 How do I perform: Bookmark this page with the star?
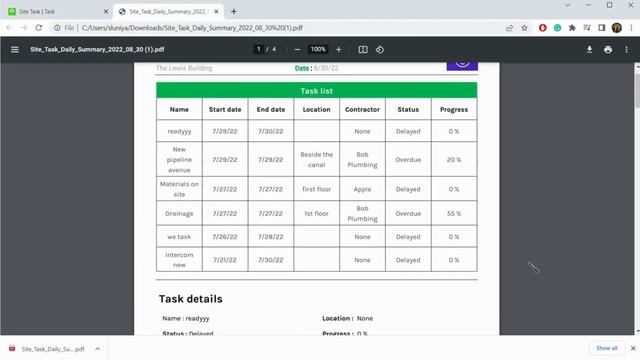pos(524,28)
